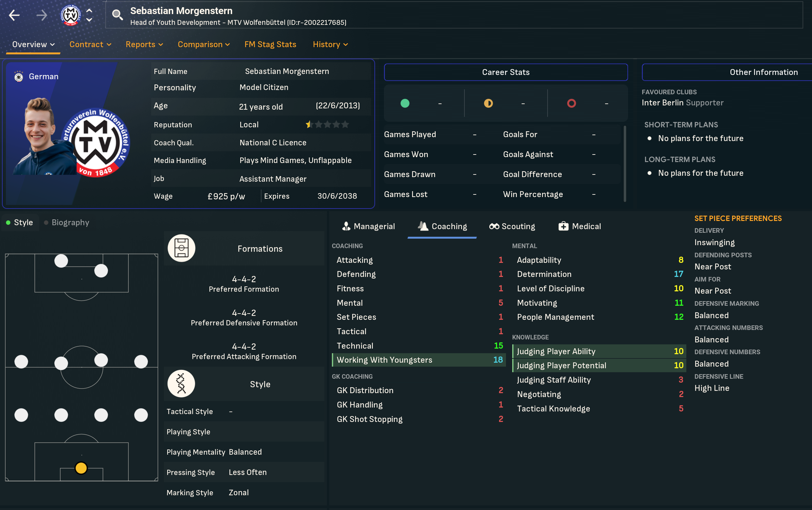Click the goalkeeper dot on pitch
The width and height of the screenshot is (812, 510).
pyautogui.click(x=81, y=468)
